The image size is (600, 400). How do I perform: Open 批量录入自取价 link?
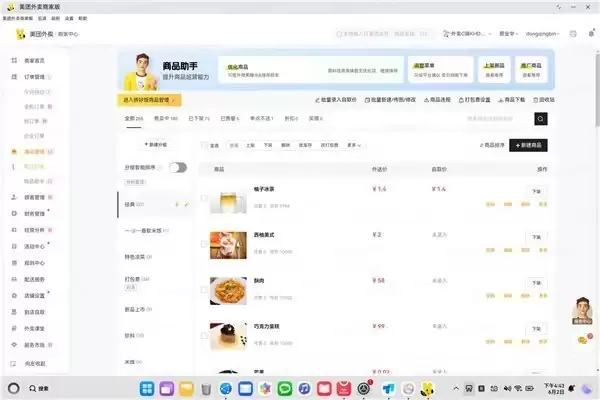coord(336,100)
